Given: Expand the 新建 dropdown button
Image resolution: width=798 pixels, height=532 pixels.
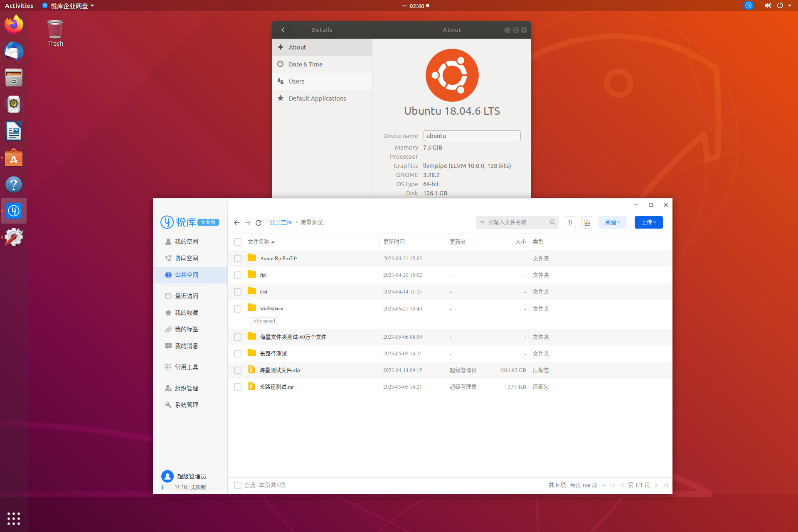Looking at the screenshot, I should click(x=612, y=223).
